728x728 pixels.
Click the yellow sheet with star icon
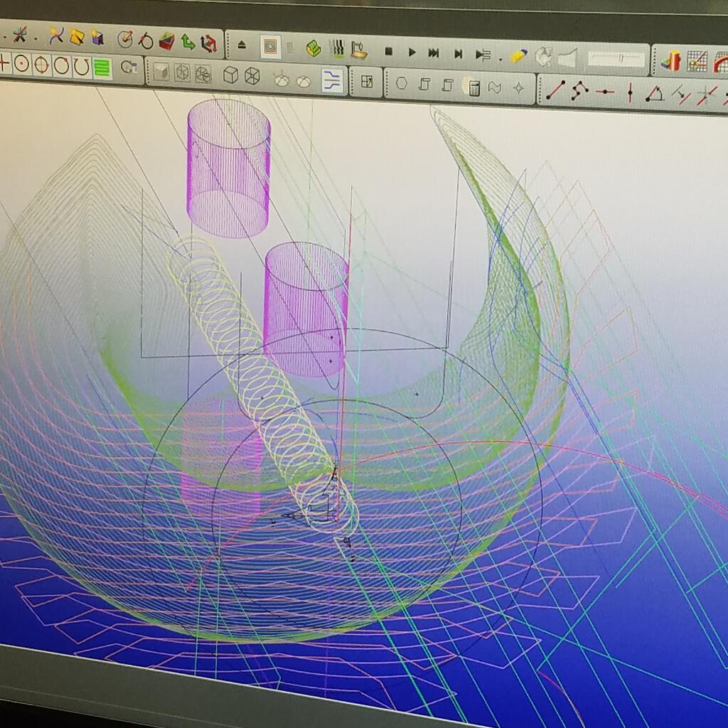pyautogui.click(x=77, y=37)
